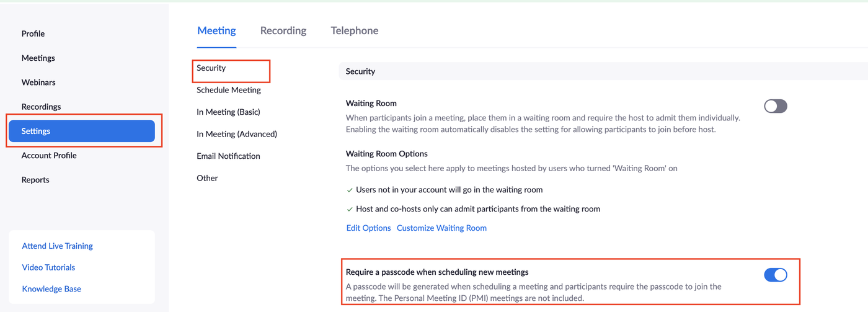Select the Meeting tab

click(216, 30)
